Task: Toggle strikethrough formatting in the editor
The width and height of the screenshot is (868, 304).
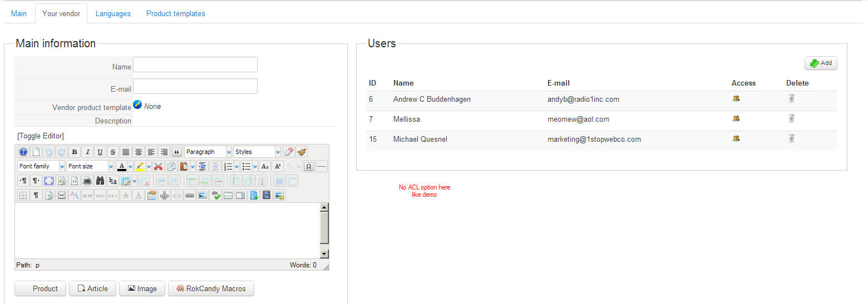Action: coord(113,152)
